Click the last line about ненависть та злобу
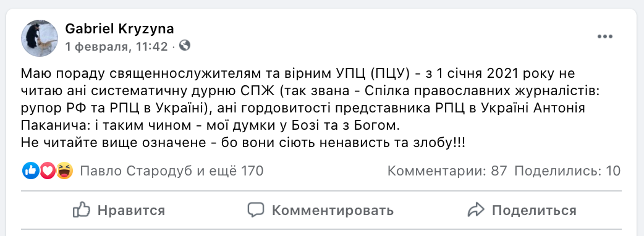 [x=243, y=143]
